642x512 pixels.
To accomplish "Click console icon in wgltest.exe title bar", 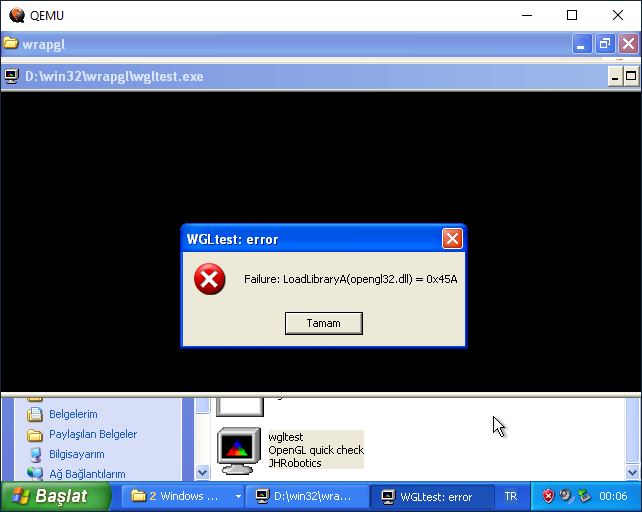I will click(11, 76).
